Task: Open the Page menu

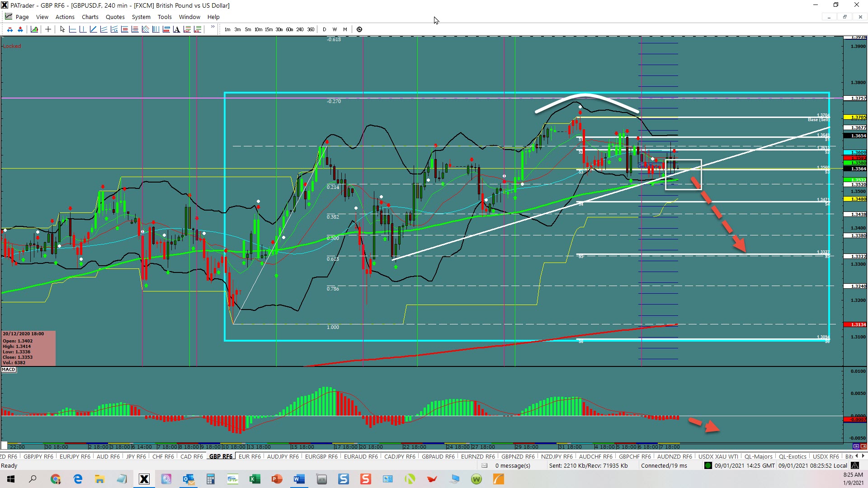Action: click(22, 17)
